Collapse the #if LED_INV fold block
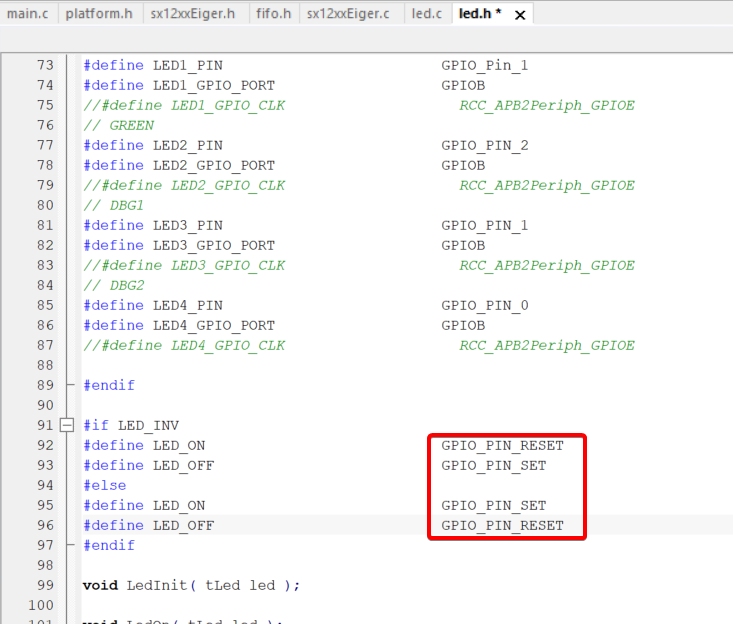The image size is (733, 624). 68,425
